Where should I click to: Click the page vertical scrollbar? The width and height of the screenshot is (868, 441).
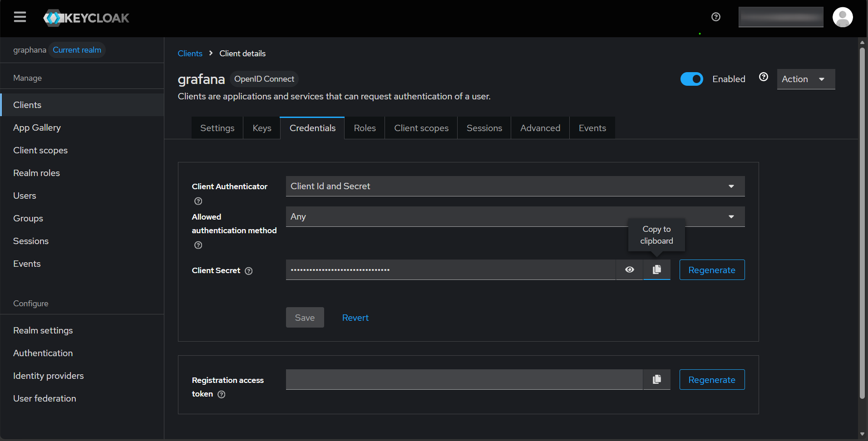pyautogui.click(x=862, y=223)
